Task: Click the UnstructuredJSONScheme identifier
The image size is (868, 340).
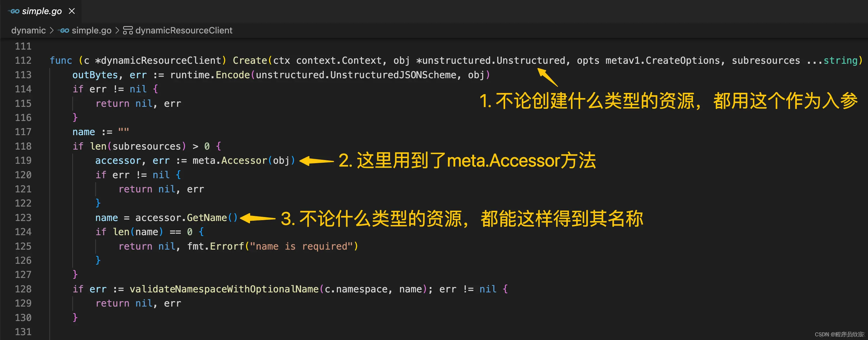Action: tap(393, 75)
